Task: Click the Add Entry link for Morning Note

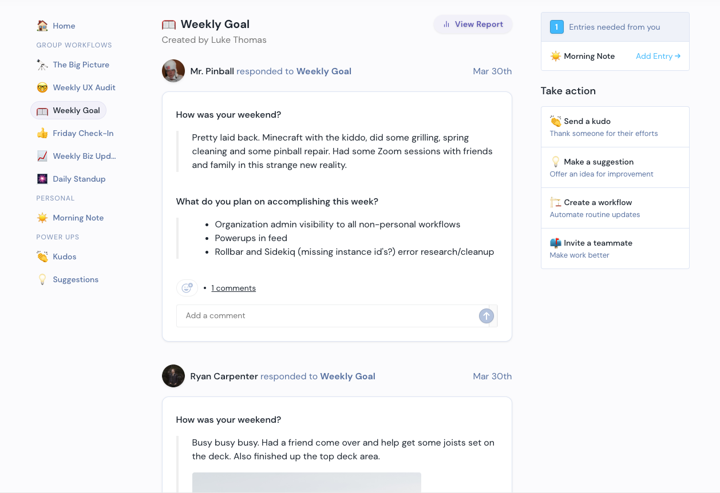Action: [x=658, y=56]
